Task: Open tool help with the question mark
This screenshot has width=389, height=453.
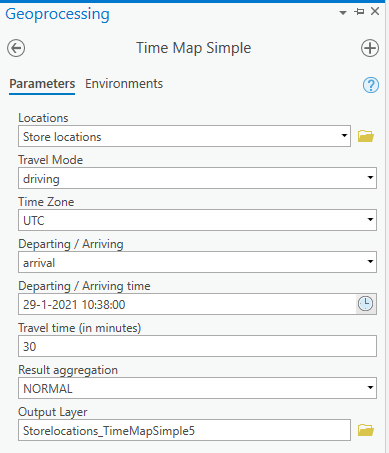Action: tap(371, 85)
